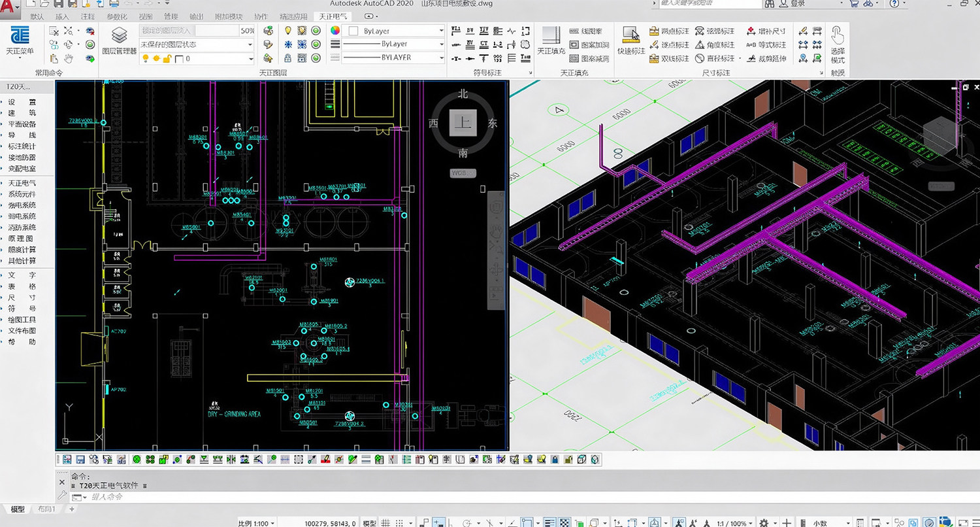
Task: Open 消防系统 in the side menu
Action: pyautogui.click(x=22, y=228)
